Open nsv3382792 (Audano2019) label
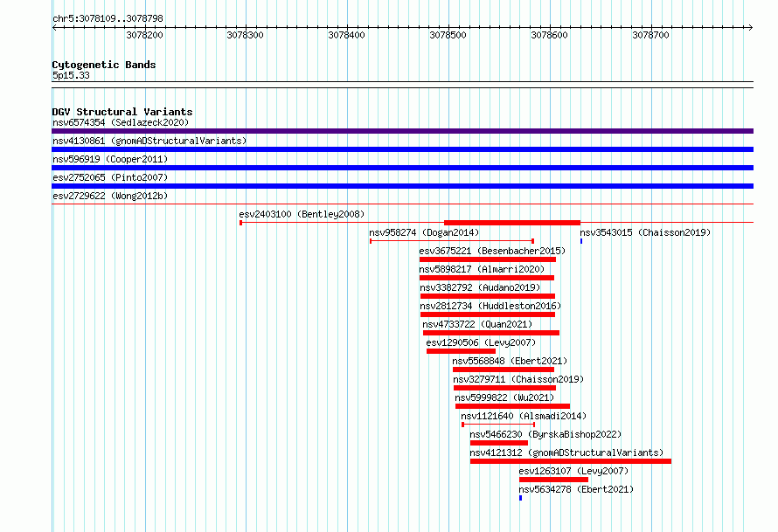778x532 pixels. (480, 287)
